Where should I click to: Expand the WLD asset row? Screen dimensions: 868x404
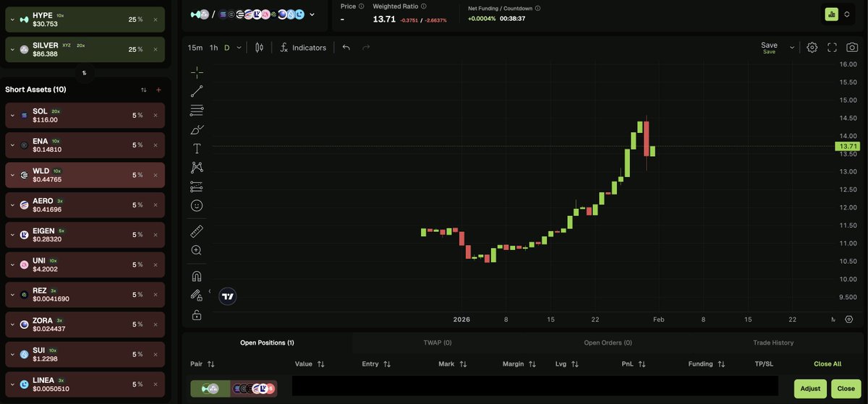pos(12,175)
